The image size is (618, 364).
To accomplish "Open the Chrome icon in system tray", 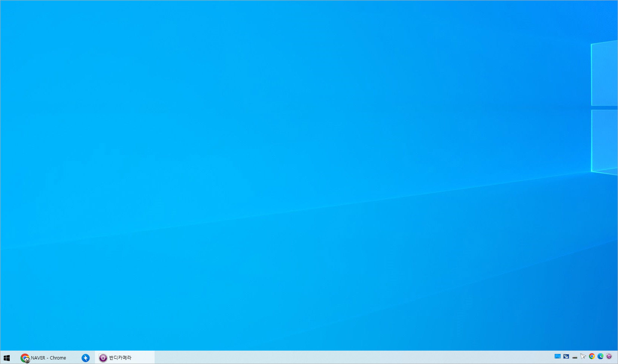I will click(592, 357).
